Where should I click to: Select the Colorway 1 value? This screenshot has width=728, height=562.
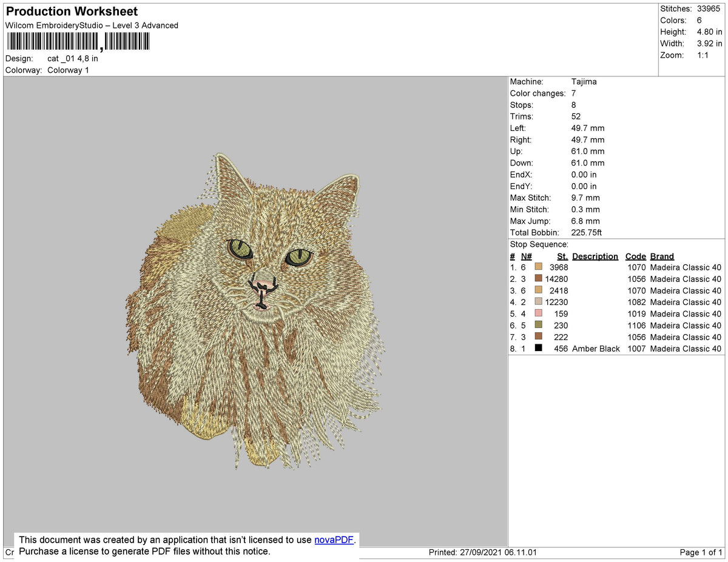click(69, 70)
